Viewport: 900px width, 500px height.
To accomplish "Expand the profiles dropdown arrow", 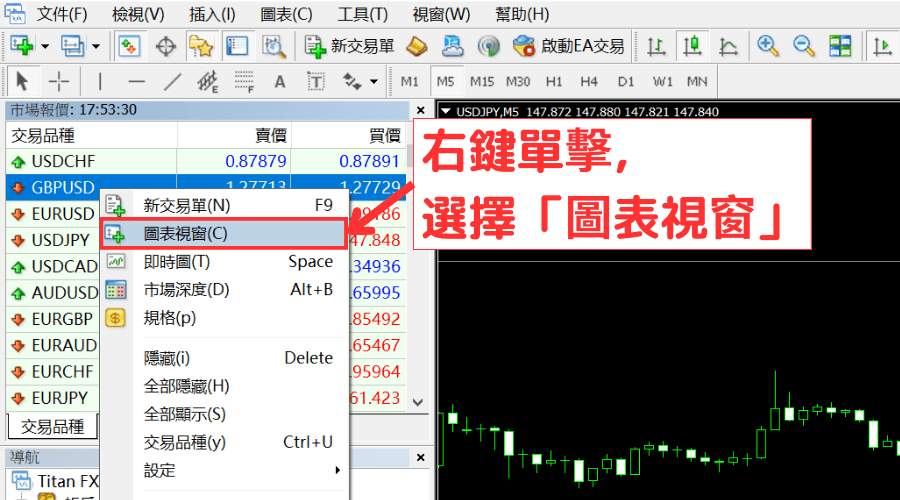I will 95,46.
